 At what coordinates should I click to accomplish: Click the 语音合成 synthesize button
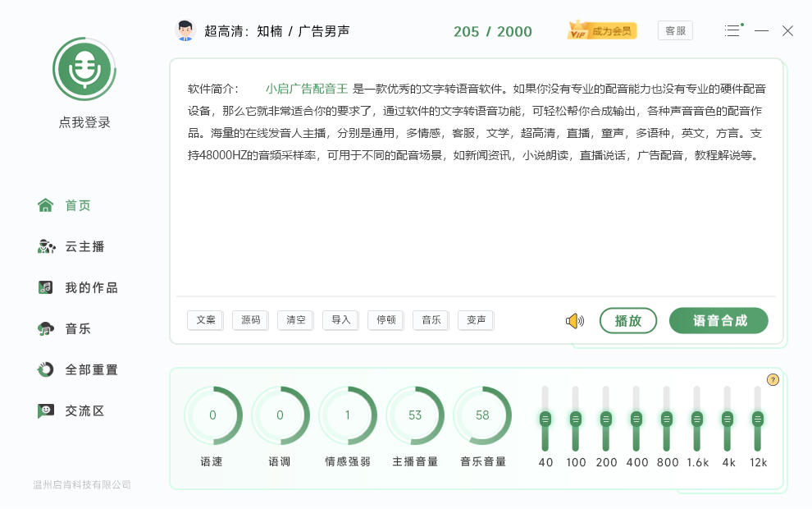click(719, 321)
